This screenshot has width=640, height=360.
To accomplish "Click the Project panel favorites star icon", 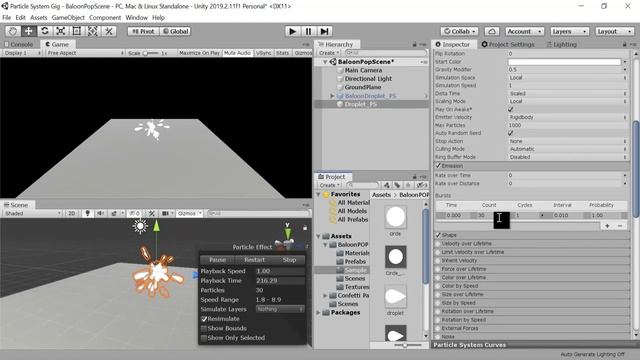I will click(x=408, y=185).
